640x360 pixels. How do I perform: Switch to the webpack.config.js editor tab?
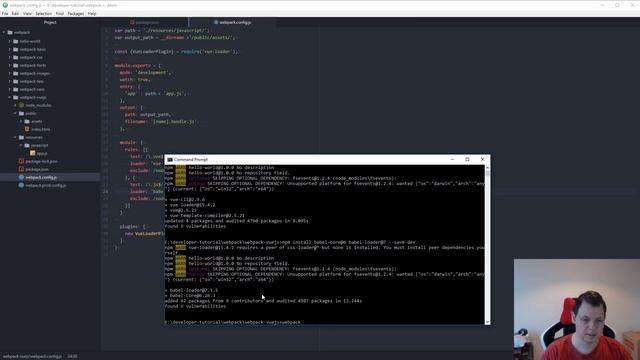pyautogui.click(x=232, y=22)
